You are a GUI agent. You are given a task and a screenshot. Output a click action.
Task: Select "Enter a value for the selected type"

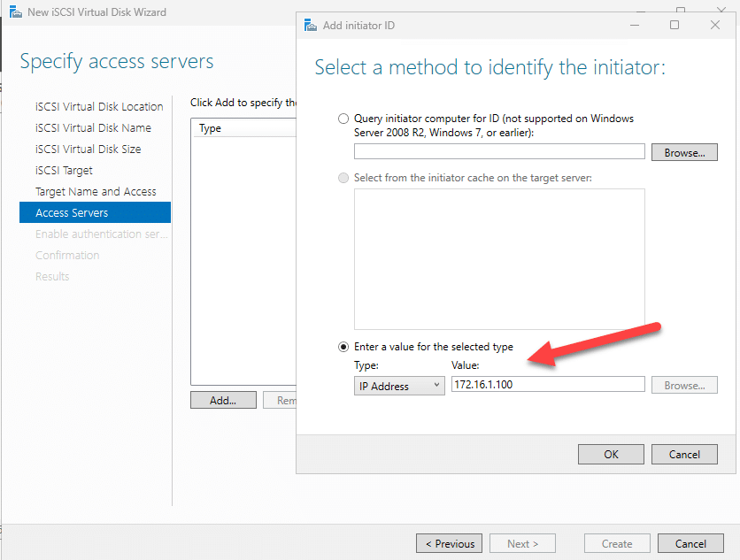[x=343, y=346]
